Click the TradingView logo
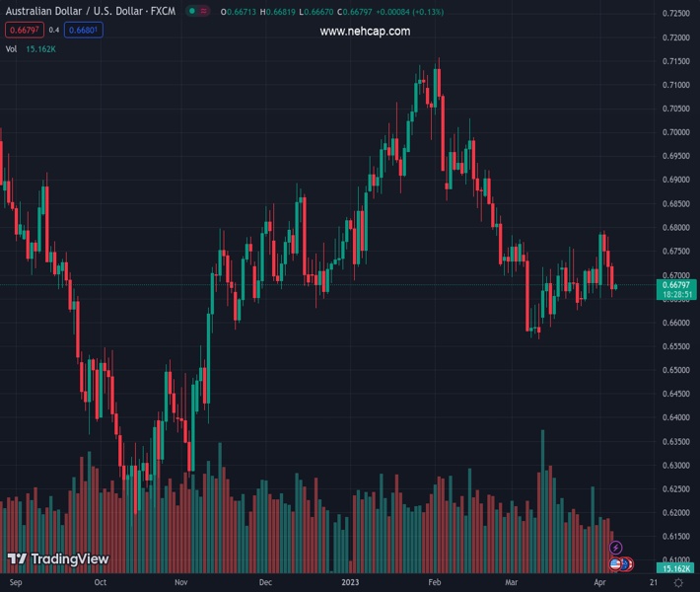Viewport: 700px width, 592px height. pyautogui.click(x=58, y=559)
